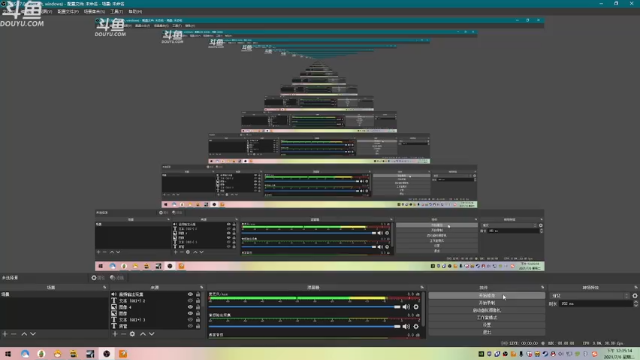Move selected scene up with chevron arrow
Viewport: 640px width, 360px height.
pos(24,334)
